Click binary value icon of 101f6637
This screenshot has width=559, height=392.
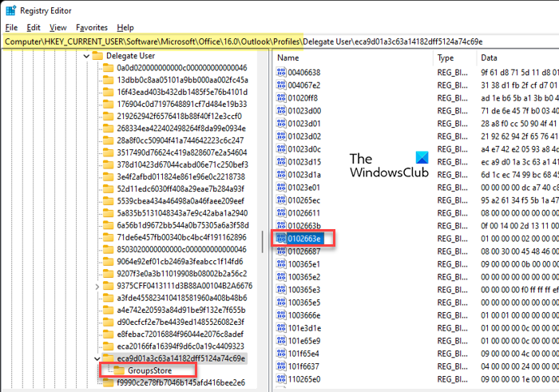[x=281, y=366]
